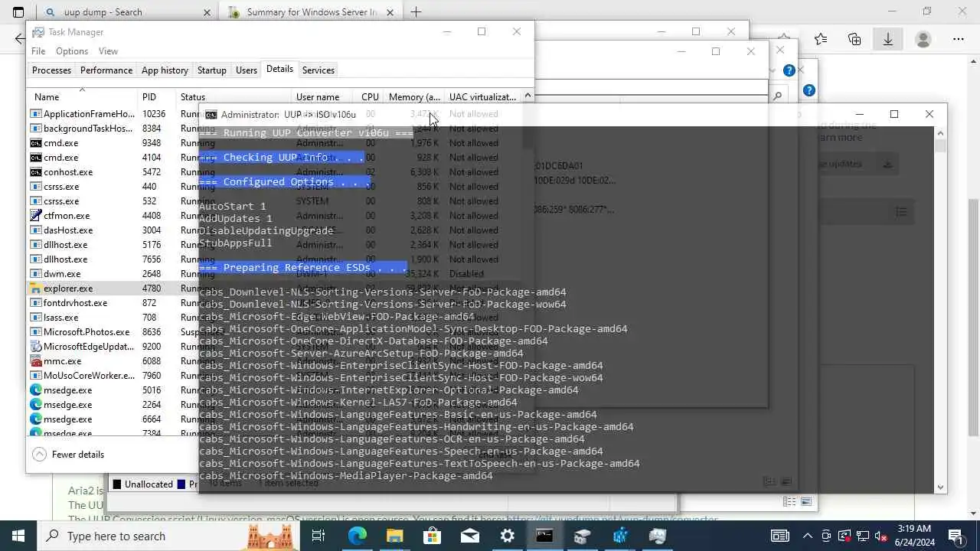The height and width of the screenshot is (551, 980).
Task: Click the ApplicationFrameHost process icon
Action: click(35, 114)
